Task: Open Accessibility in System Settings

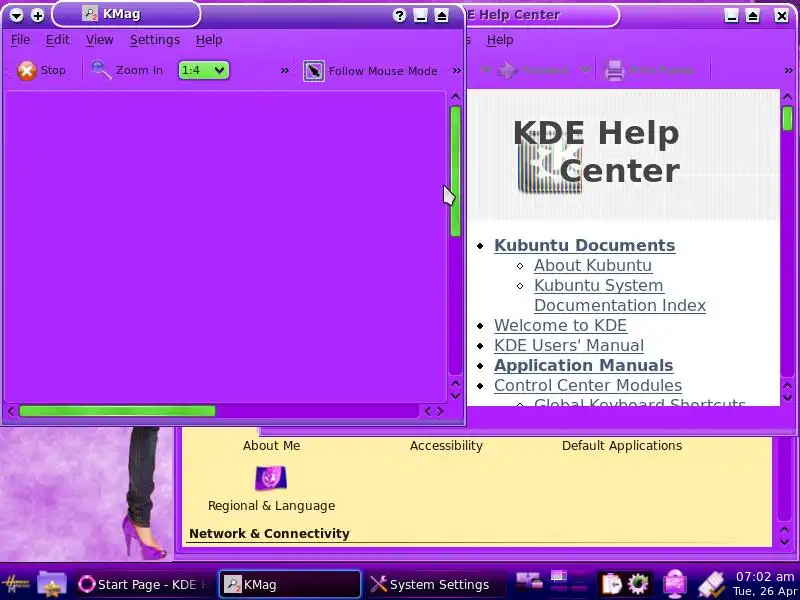Action: click(446, 445)
